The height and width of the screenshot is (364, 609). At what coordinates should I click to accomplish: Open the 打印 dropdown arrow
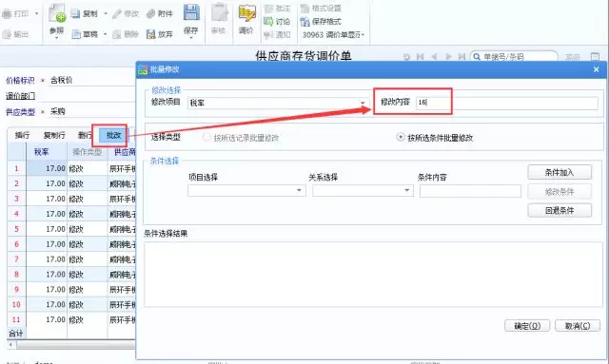36,14
